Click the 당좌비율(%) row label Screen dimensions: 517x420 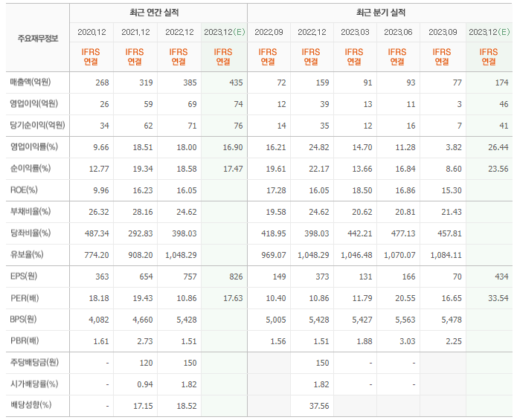point(30,233)
